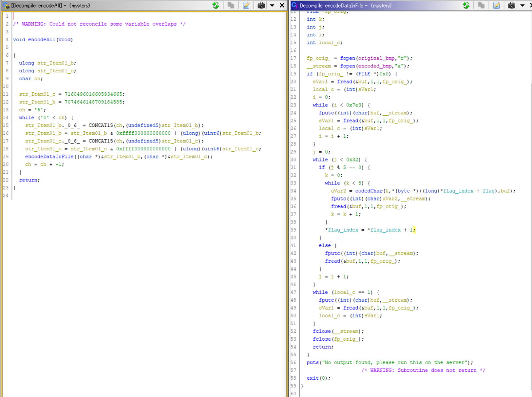This screenshot has height=397, width=532.
Task: Click 'int j;' declaration
Action: (x=316, y=27)
